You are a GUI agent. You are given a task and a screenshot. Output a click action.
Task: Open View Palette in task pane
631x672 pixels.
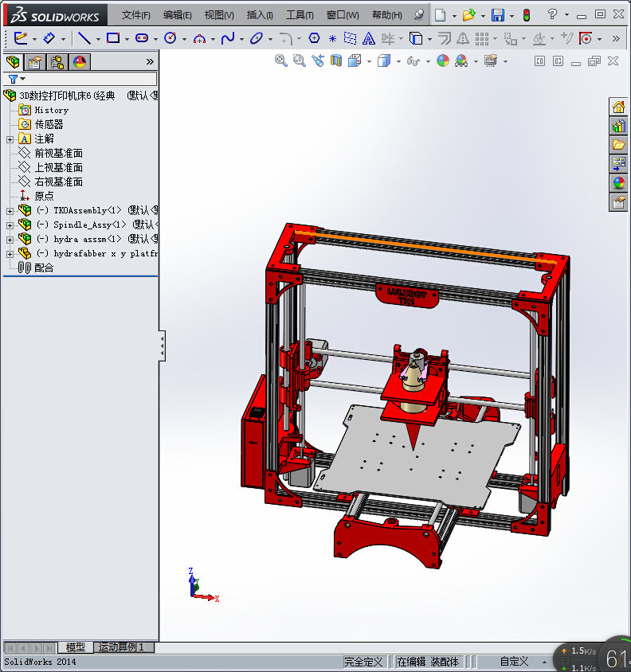pos(618,164)
